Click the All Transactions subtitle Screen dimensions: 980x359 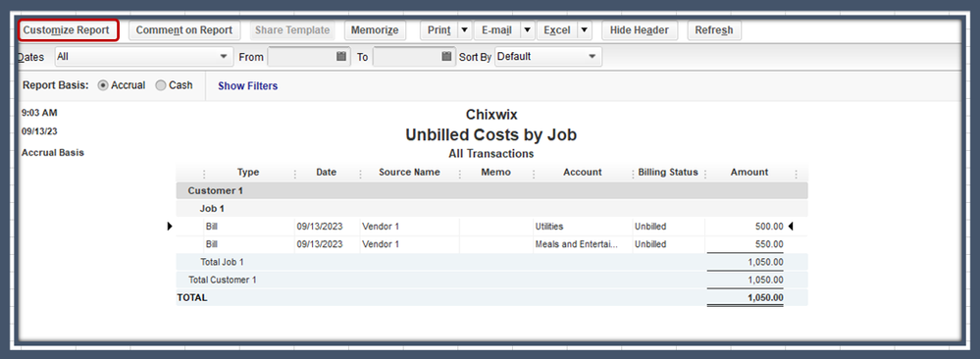point(491,153)
